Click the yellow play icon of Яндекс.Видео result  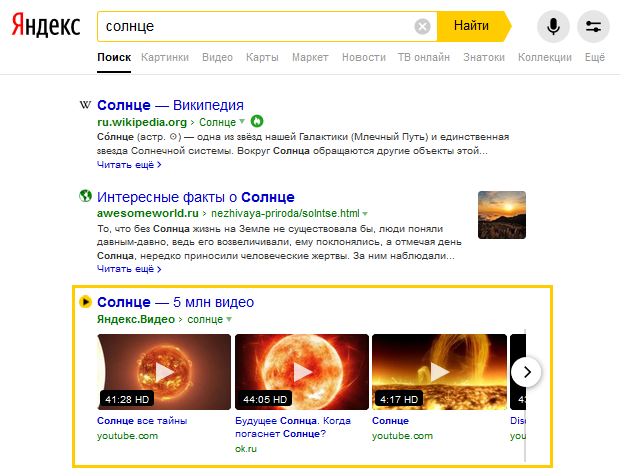85,302
